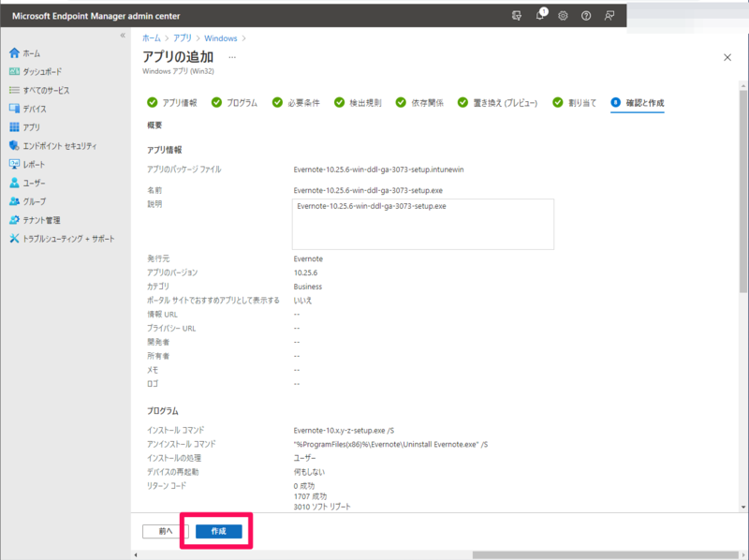Open the feedback person icon
Viewport: 749px width, 560px height.
609,16
